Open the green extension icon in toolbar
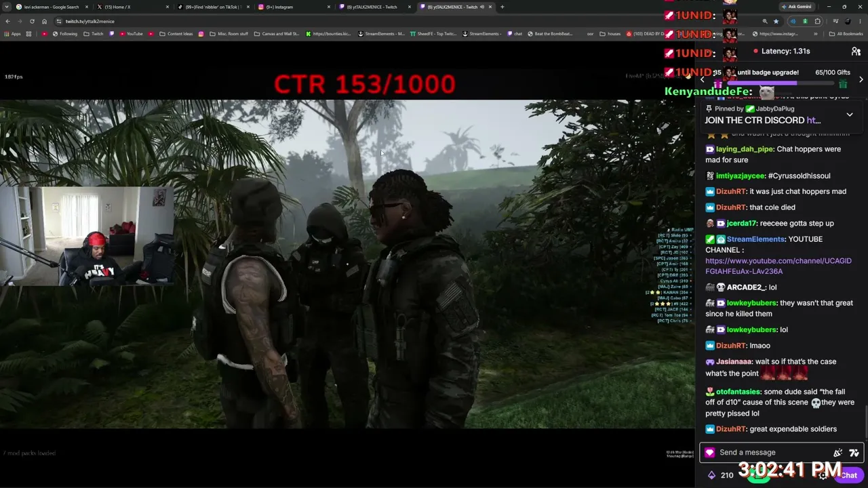The width and height of the screenshot is (868, 488). [x=805, y=21]
